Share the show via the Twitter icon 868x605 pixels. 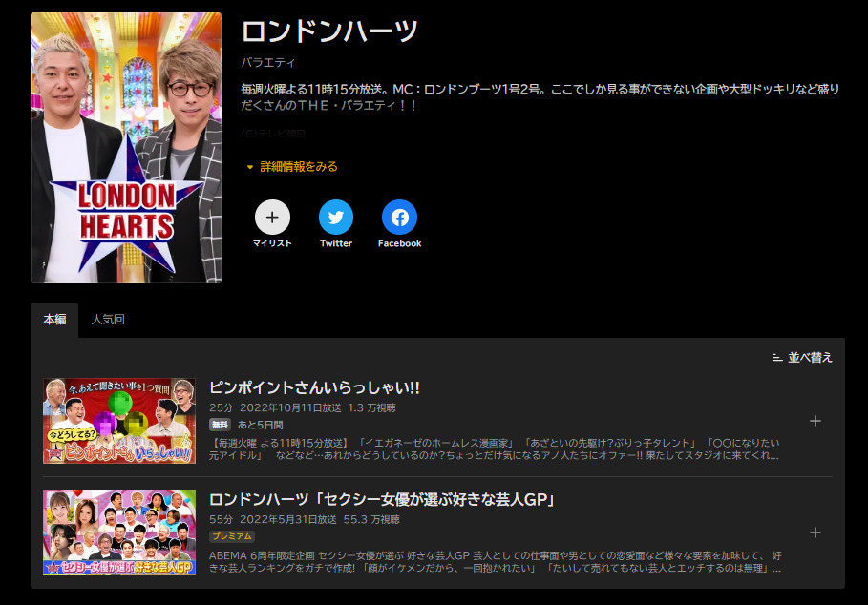pyautogui.click(x=335, y=218)
